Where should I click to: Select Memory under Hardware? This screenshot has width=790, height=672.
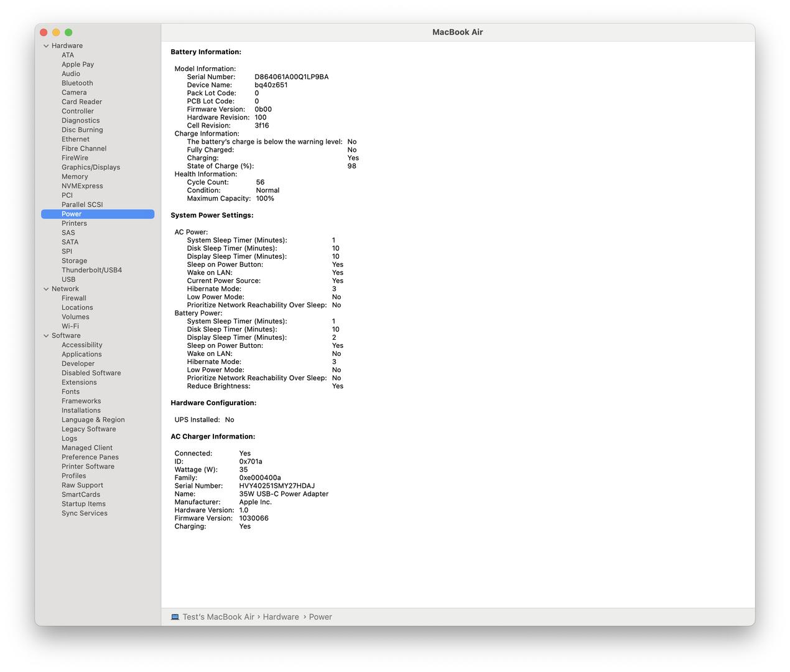tap(75, 177)
